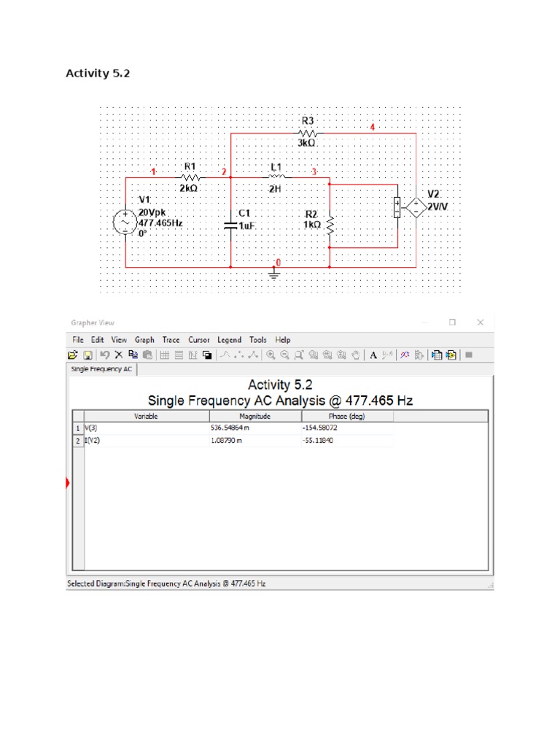The height and width of the screenshot is (747, 560).
Task: Click the Zoom out magnifier icon
Action: 285,355
